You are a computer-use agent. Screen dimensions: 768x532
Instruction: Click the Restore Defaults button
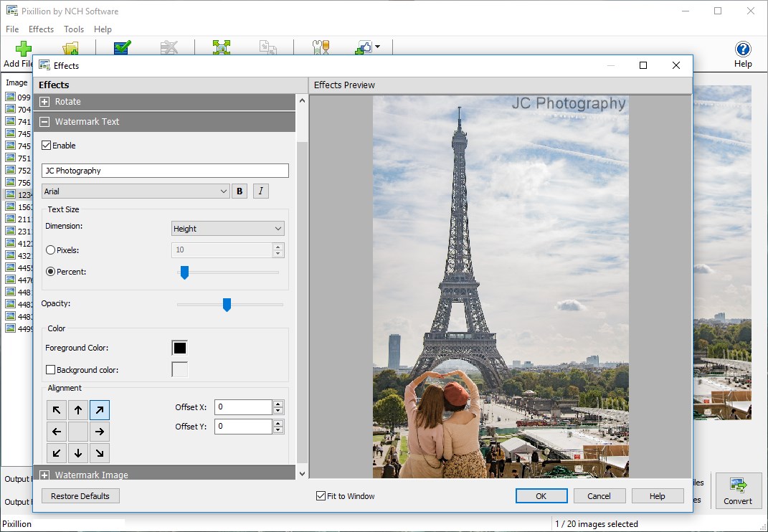[x=80, y=495]
